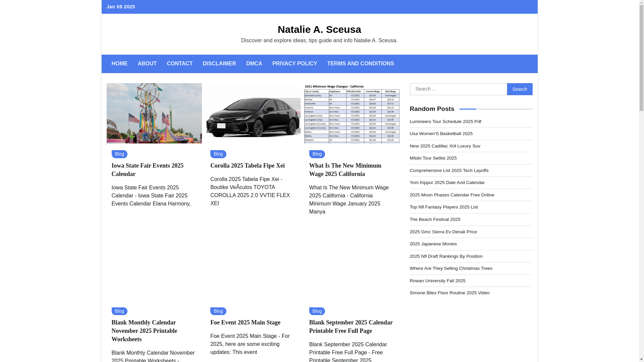Open TERMS AND CONDITIONS page
Viewport: 644px width, 362px height.
pyautogui.click(x=361, y=64)
